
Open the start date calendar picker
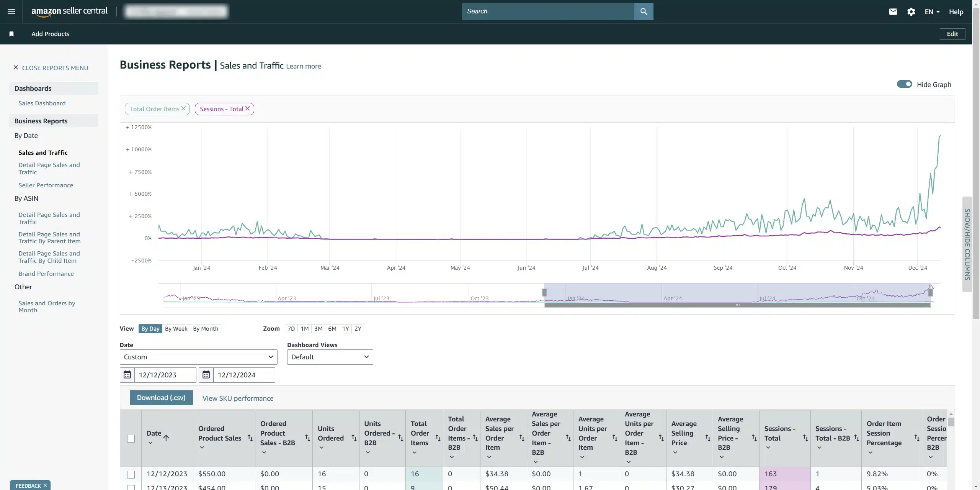127,375
